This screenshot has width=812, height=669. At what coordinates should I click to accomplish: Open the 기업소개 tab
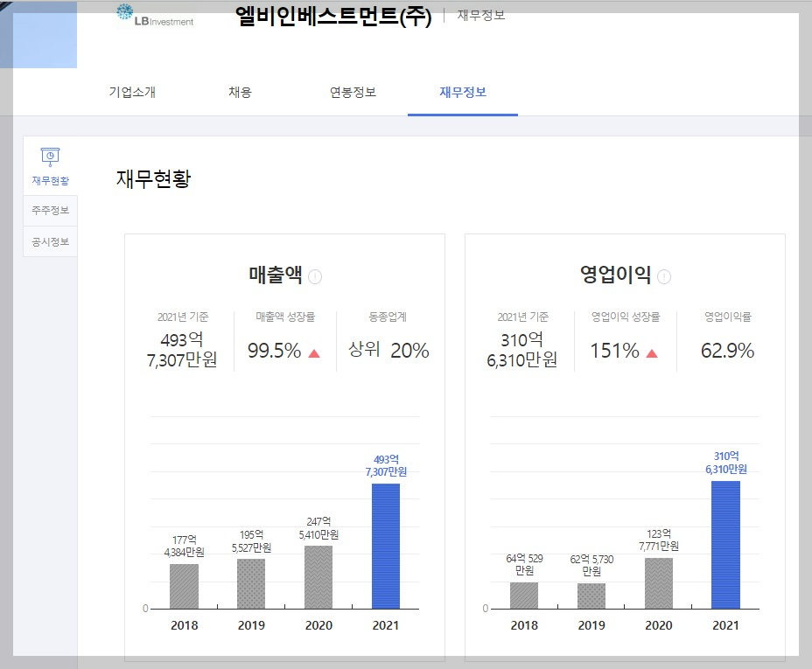coord(132,92)
